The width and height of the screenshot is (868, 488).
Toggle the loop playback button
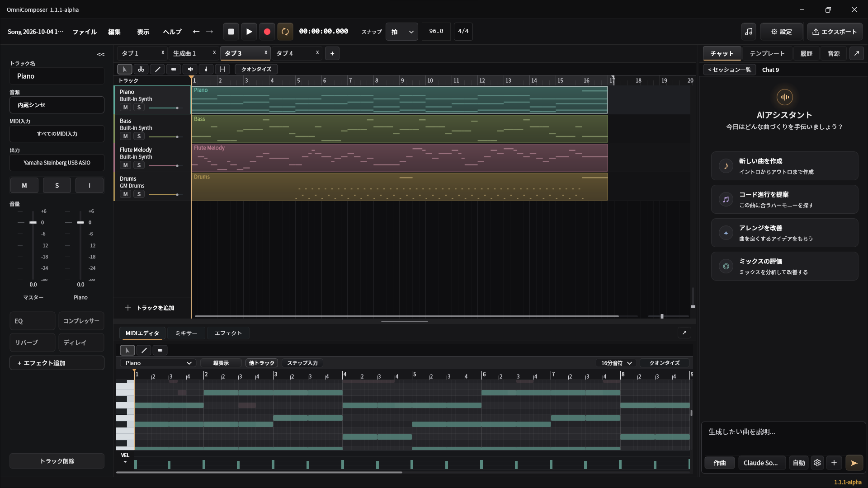tap(285, 32)
